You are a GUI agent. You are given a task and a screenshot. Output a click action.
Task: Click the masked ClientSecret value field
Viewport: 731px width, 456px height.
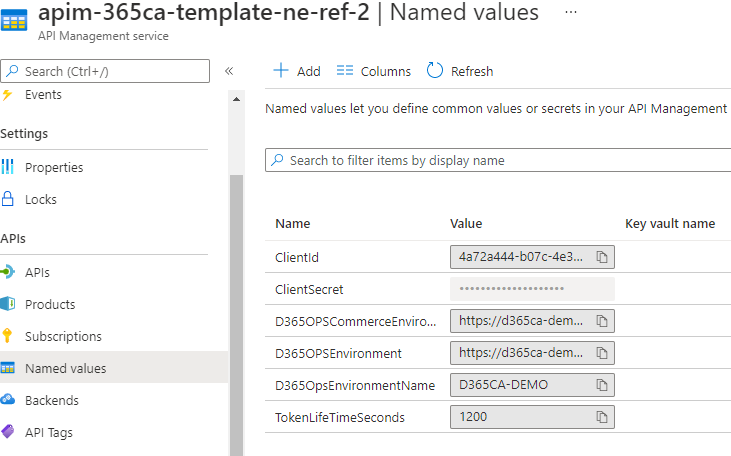coord(532,289)
